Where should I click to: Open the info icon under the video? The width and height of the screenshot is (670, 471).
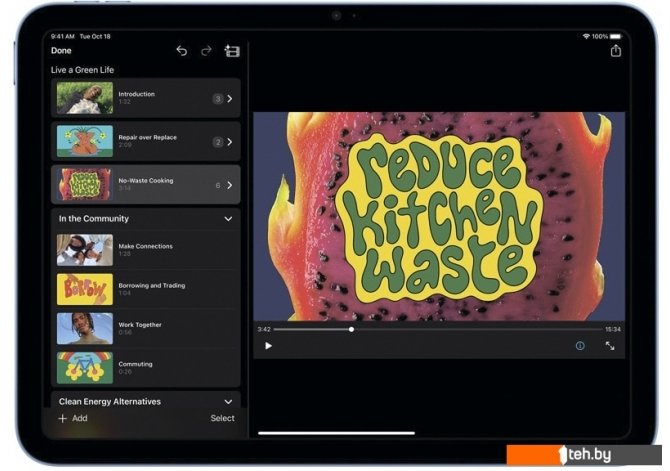pyautogui.click(x=580, y=345)
